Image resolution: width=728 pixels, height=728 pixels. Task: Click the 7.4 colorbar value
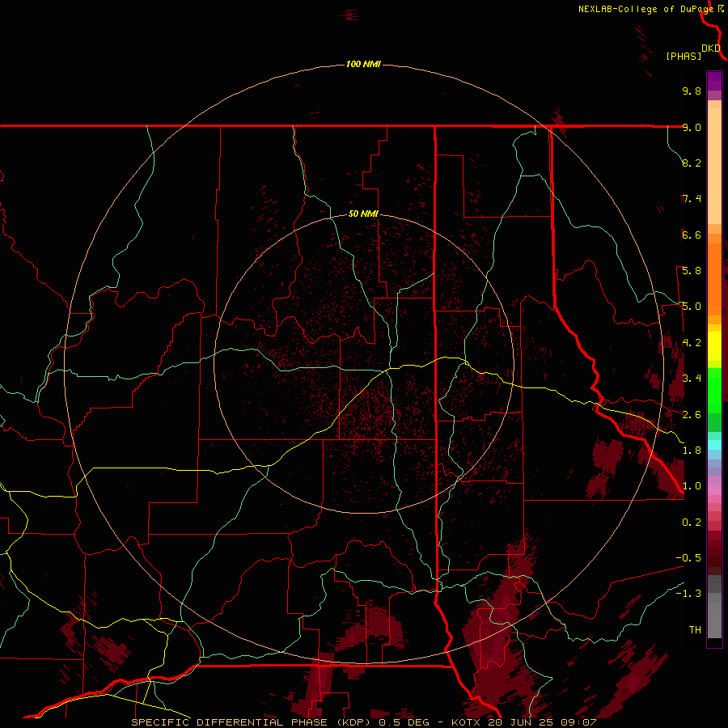692,199
